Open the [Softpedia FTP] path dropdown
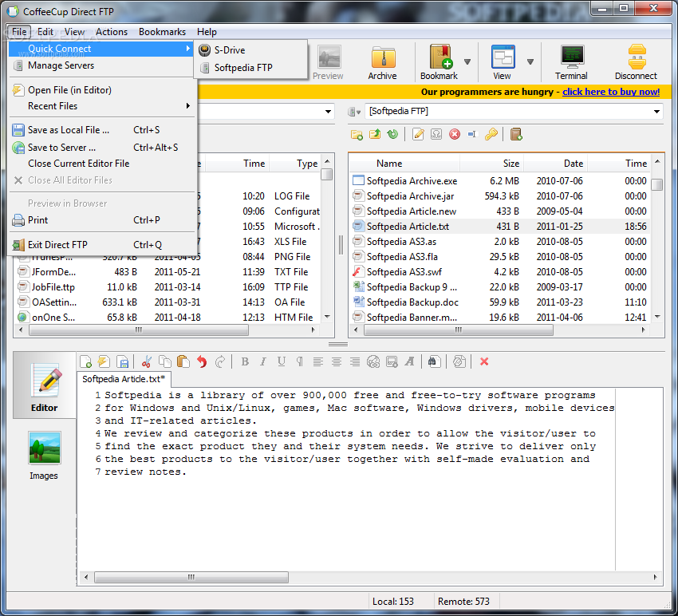 click(x=656, y=112)
